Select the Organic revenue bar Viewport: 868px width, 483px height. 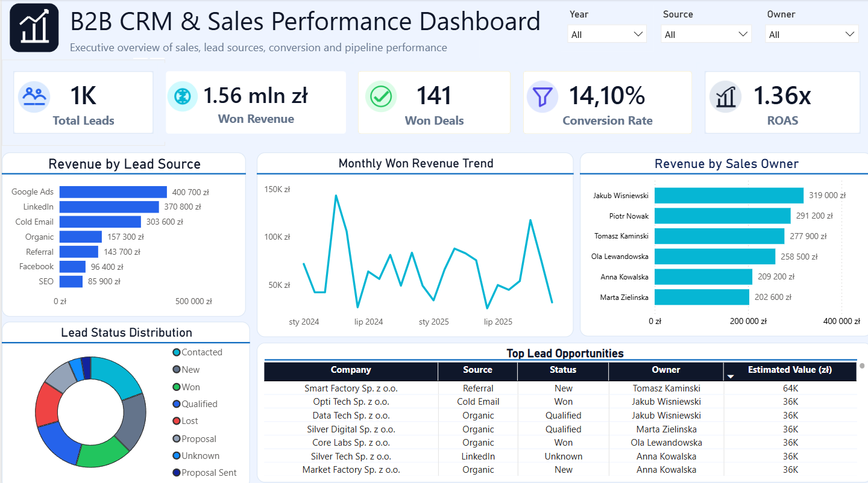click(x=81, y=237)
